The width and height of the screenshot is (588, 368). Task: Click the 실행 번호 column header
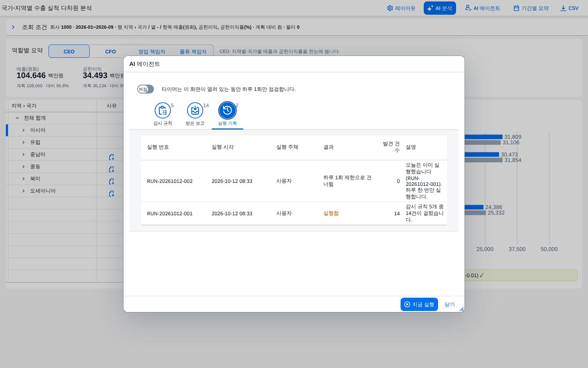coord(158,147)
